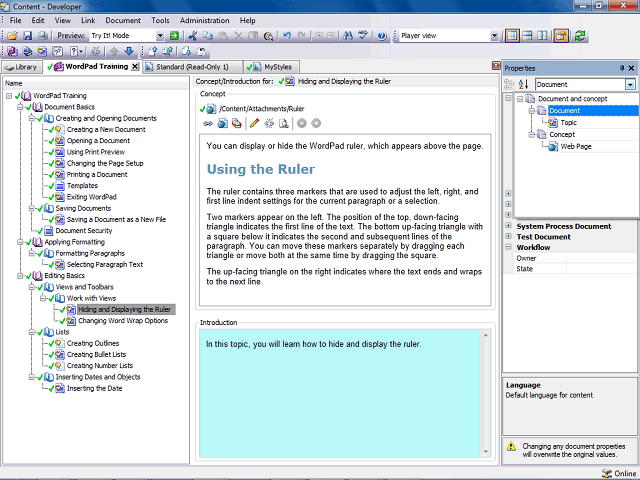Close the WordPad Training tab

(x=135, y=67)
